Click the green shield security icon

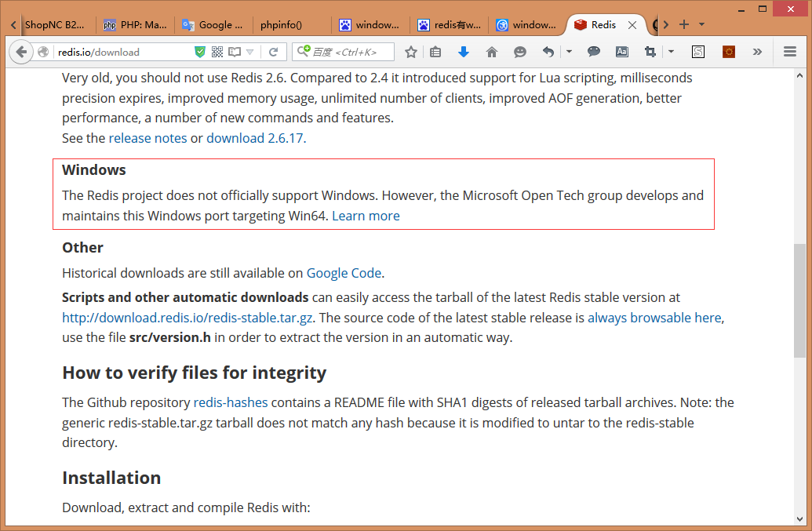click(x=200, y=52)
